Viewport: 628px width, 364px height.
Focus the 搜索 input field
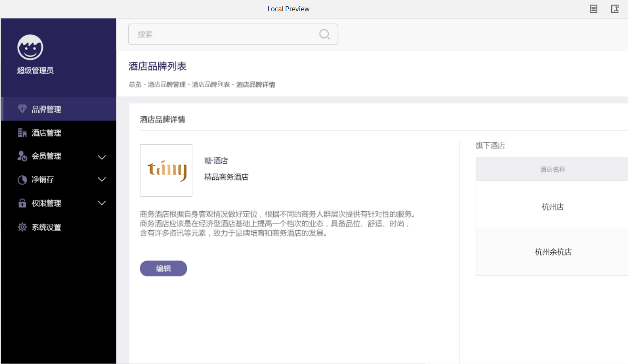233,34
